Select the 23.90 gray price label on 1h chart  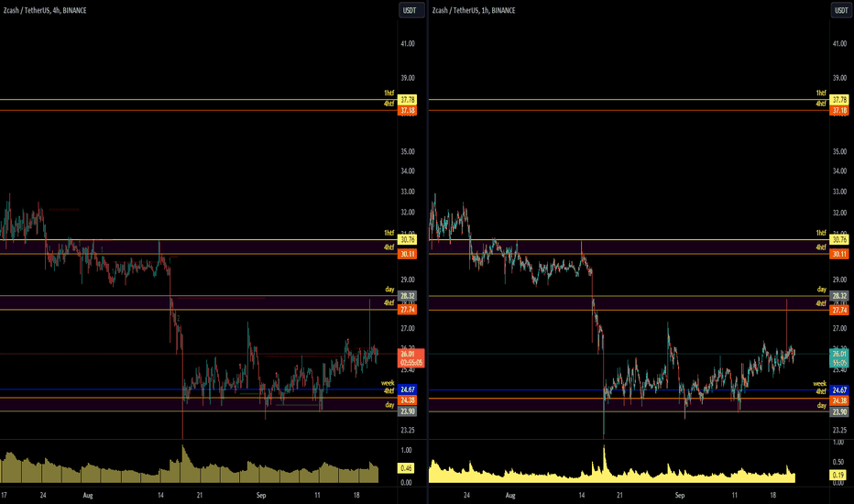click(x=839, y=412)
